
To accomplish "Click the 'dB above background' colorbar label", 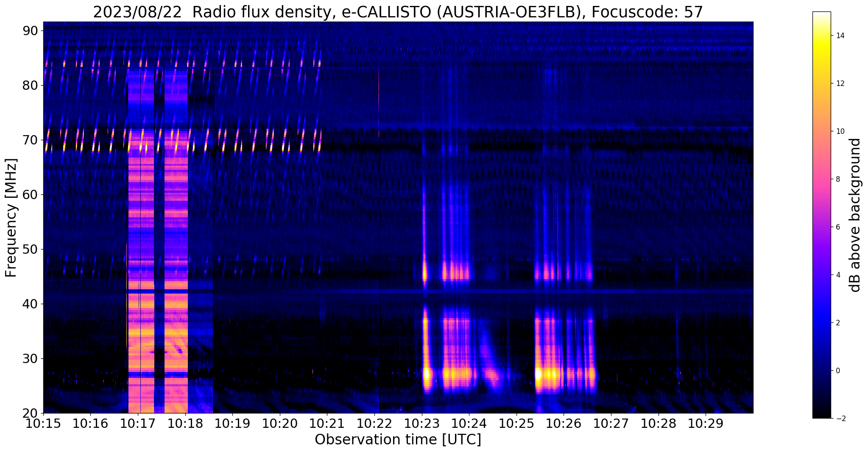I will (855, 215).
